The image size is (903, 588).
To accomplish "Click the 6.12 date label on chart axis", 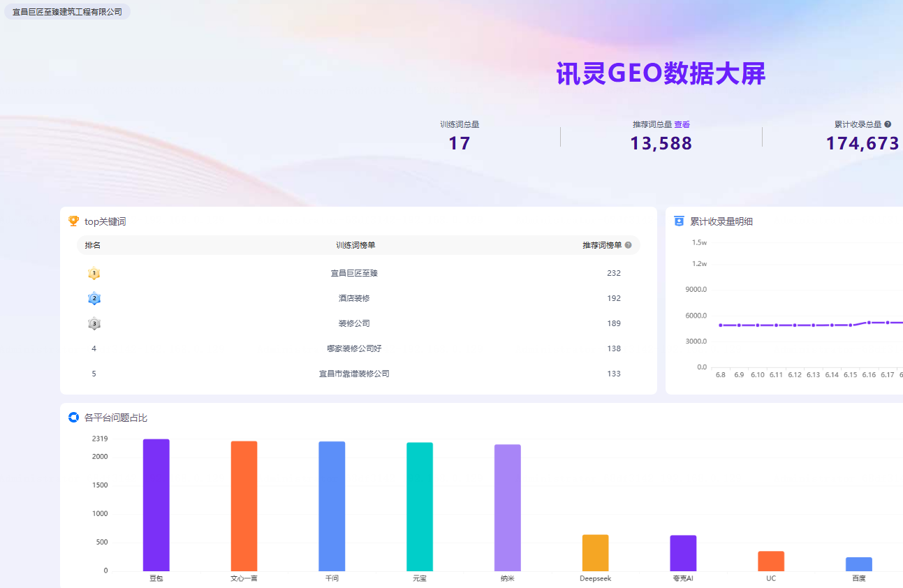I will (795, 375).
